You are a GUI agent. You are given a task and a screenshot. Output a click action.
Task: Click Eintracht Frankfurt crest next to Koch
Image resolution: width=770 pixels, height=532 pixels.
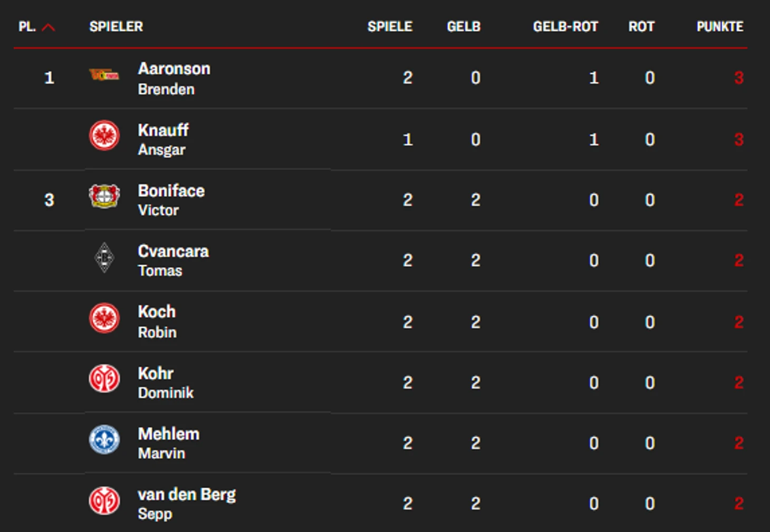[104, 318]
